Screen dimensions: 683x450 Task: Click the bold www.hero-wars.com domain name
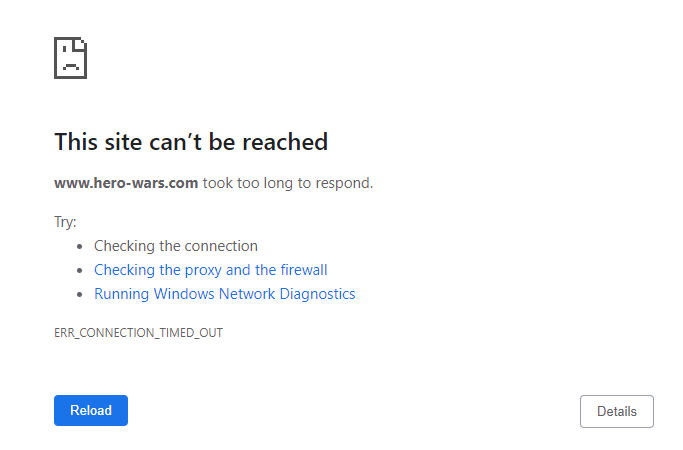[126, 183]
